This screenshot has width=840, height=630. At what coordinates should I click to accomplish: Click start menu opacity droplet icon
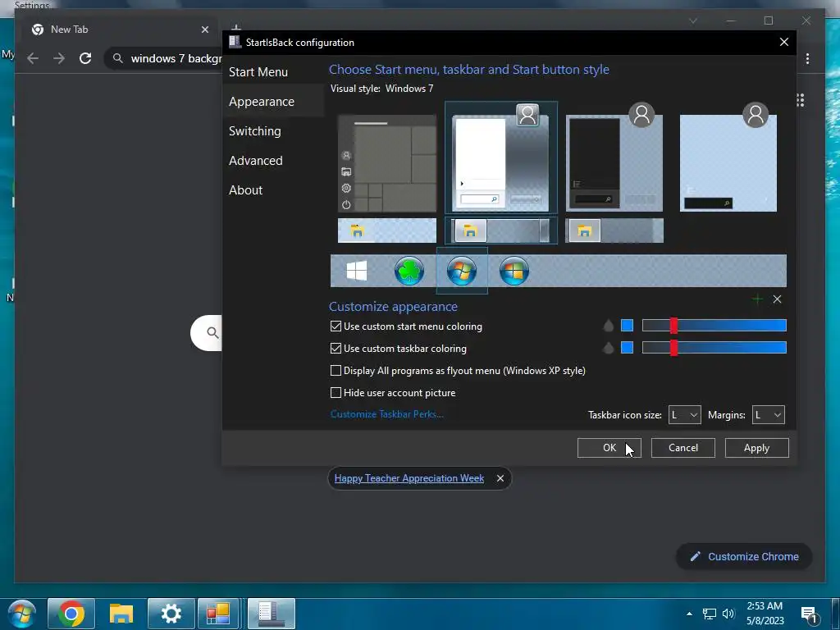click(x=608, y=326)
